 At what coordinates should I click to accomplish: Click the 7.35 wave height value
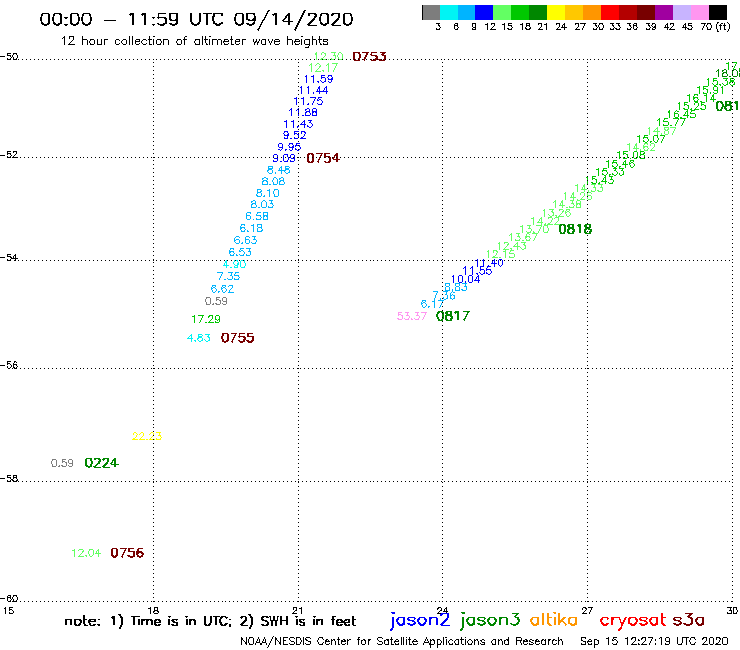228,276
